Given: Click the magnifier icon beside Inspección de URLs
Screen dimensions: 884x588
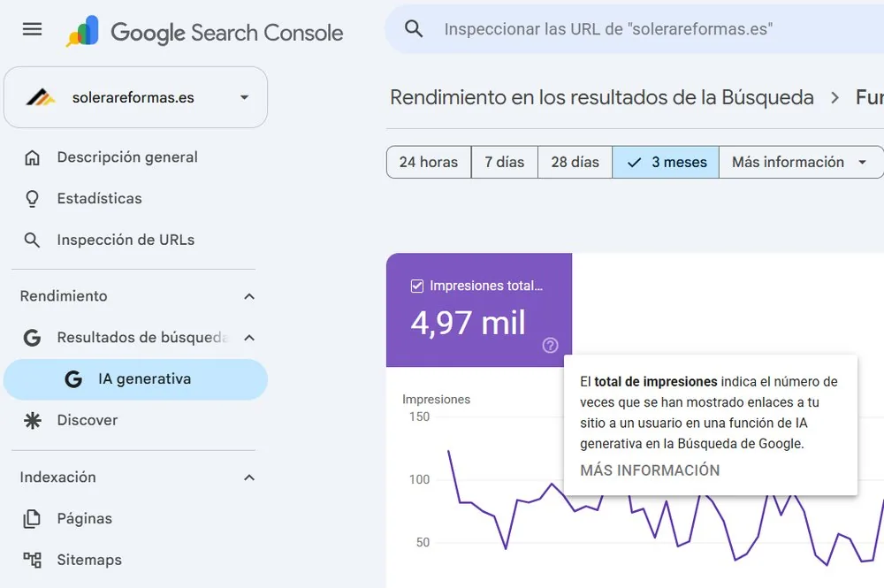Looking at the screenshot, I should (32, 241).
